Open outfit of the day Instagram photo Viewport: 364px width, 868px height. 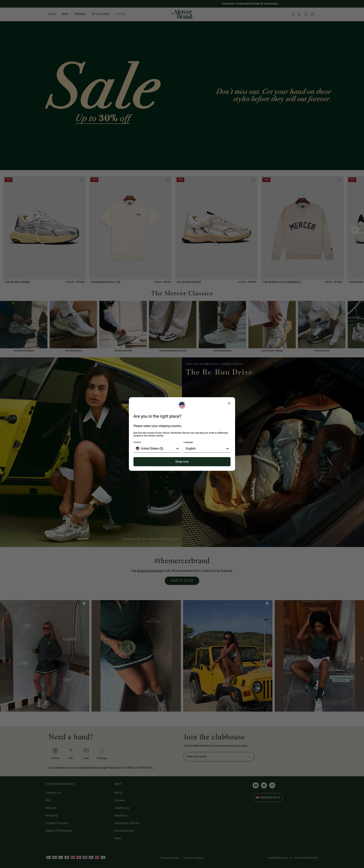pyautogui.click(x=45, y=656)
